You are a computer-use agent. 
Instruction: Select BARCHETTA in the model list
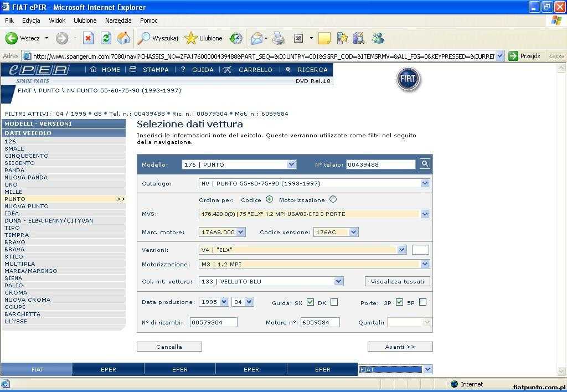coord(22,314)
